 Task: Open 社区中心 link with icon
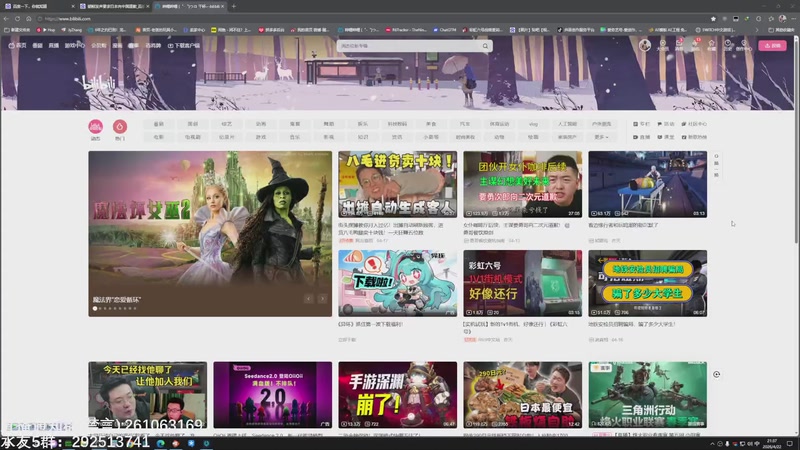pos(694,124)
